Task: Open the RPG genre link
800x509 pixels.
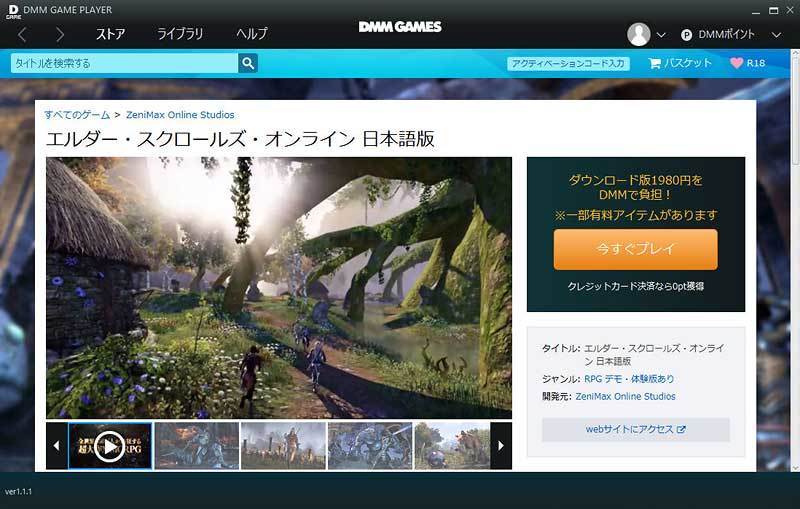Action: pyautogui.click(x=593, y=379)
